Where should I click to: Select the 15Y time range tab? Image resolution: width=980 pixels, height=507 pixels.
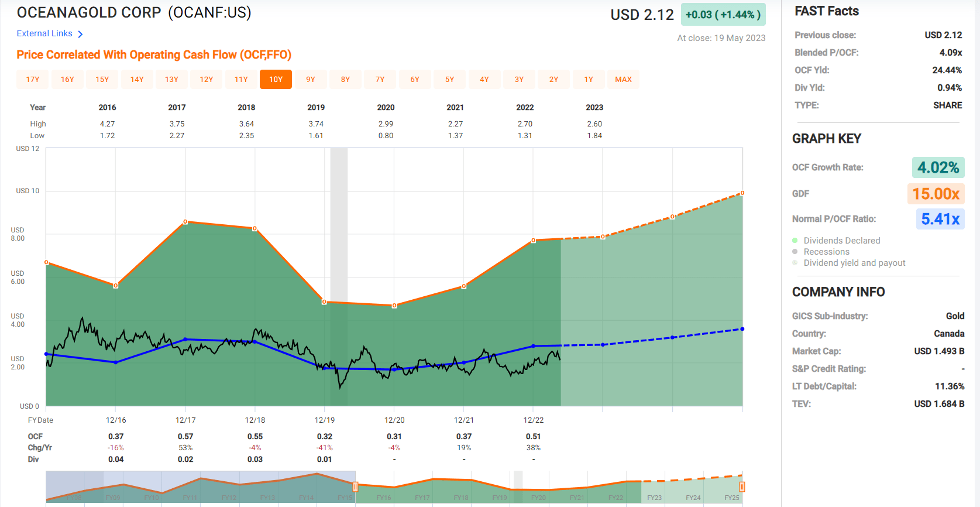tap(102, 79)
